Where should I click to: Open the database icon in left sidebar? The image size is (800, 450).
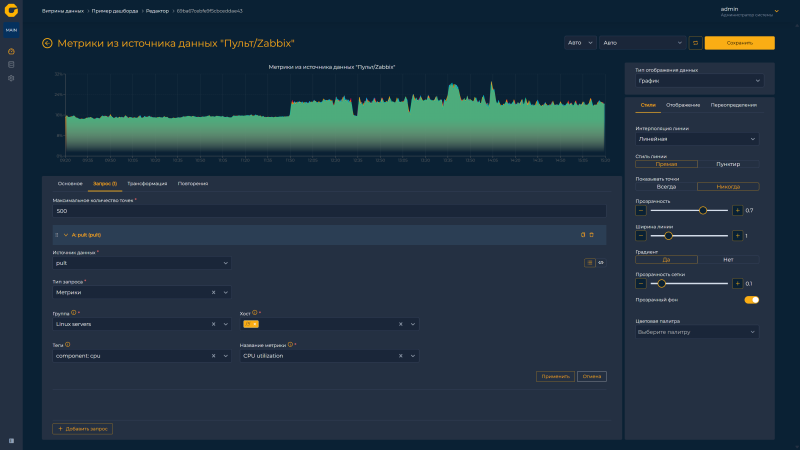pos(11,65)
